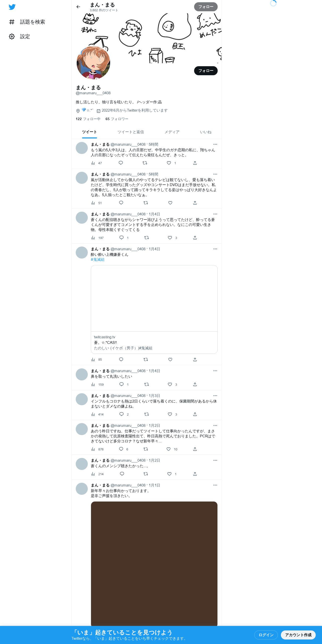The image size is (322, 644).
Task: Open more menu on first tweet
Action: pyautogui.click(x=215, y=144)
